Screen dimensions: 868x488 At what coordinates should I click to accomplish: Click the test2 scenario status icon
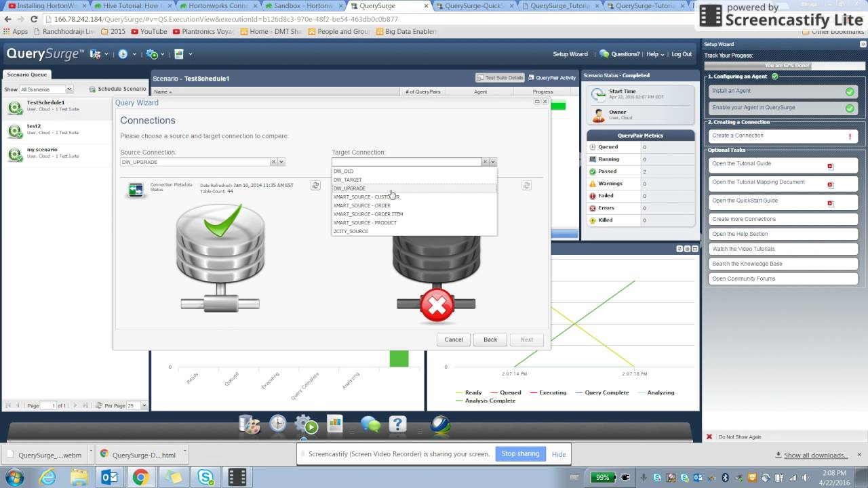(x=15, y=130)
